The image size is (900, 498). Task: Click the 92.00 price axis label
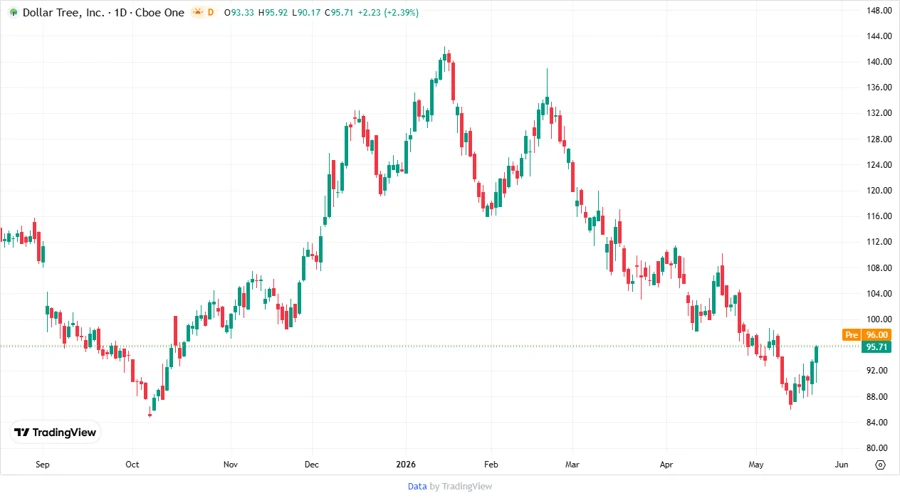point(879,371)
